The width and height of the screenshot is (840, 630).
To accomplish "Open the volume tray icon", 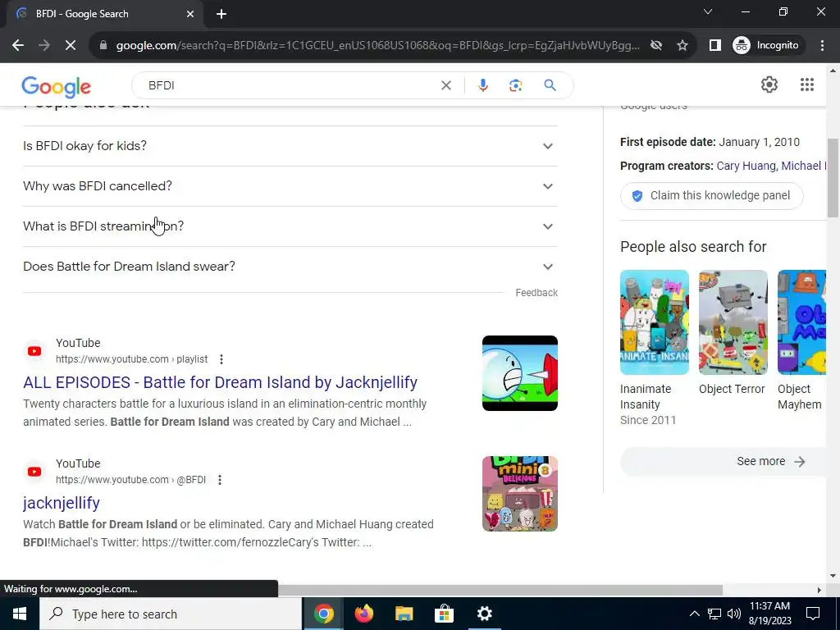I will coord(734,614).
